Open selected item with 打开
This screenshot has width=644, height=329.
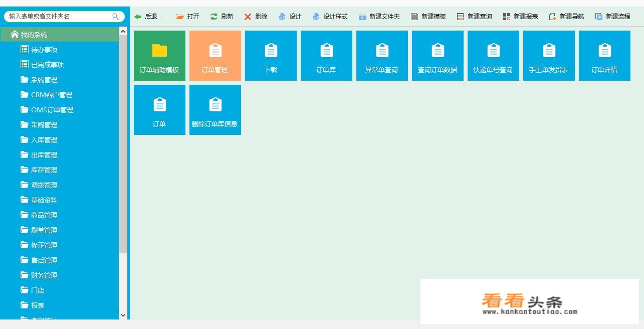pyautogui.click(x=187, y=17)
